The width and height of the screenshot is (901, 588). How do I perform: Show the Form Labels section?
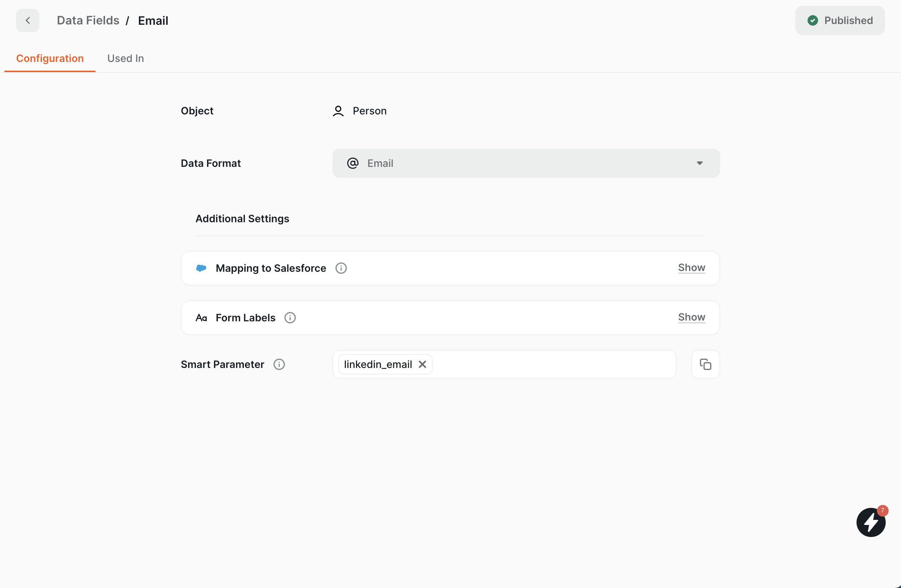point(691,317)
